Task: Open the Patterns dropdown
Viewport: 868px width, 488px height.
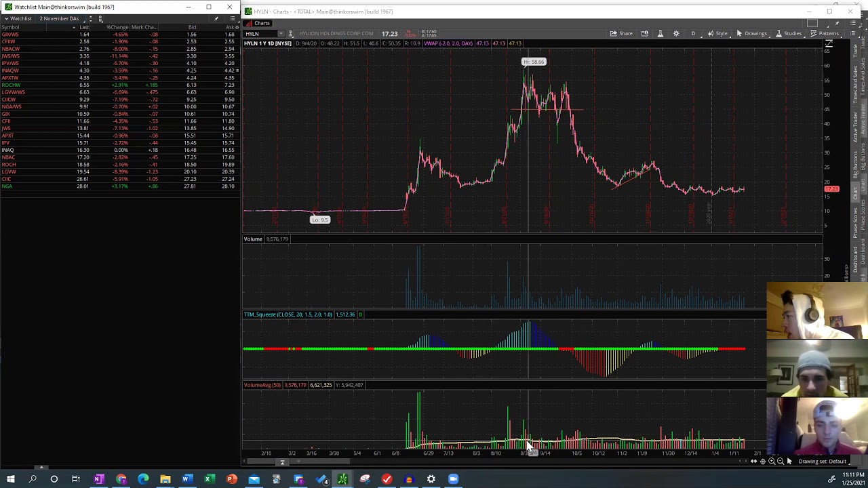Action: click(x=824, y=33)
